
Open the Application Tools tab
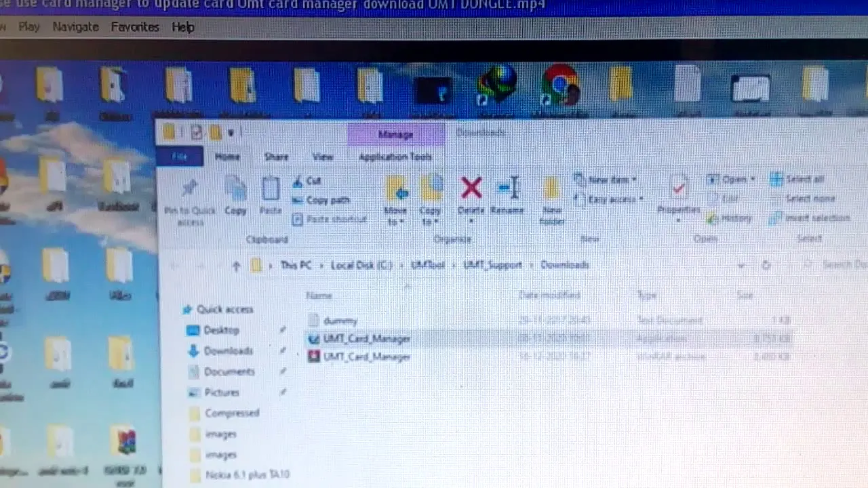(x=395, y=157)
